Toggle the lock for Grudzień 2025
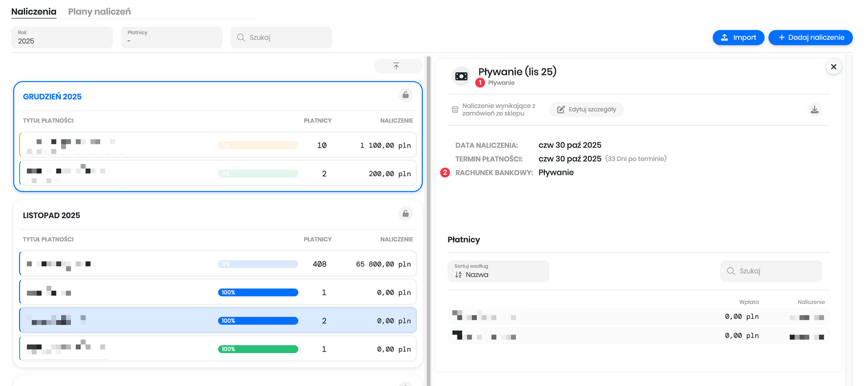This screenshot has width=868, height=386. click(x=405, y=95)
